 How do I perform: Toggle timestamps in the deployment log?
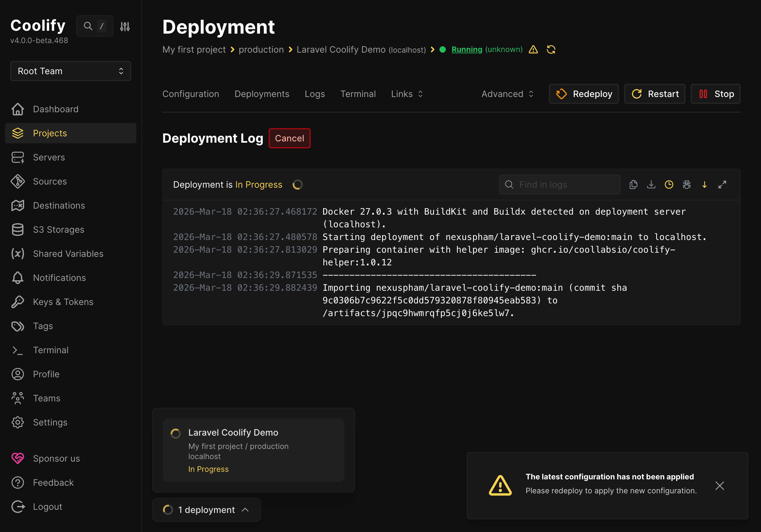[x=669, y=185]
